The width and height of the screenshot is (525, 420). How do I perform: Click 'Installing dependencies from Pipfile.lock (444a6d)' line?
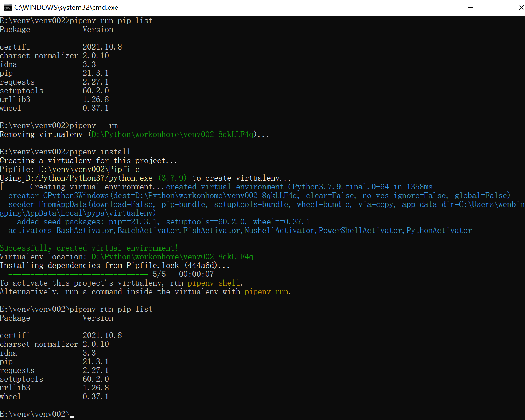pos(115,266)
